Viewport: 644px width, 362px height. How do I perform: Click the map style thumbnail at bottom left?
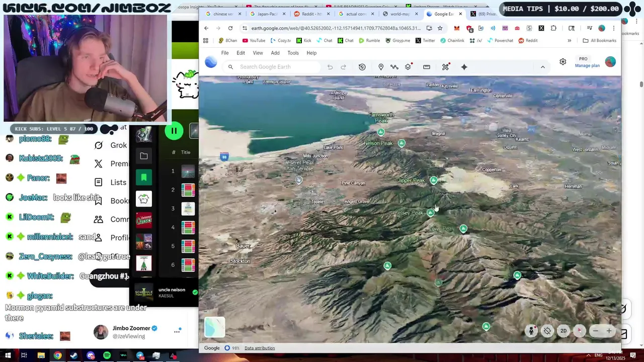click(x=214, y=327)
